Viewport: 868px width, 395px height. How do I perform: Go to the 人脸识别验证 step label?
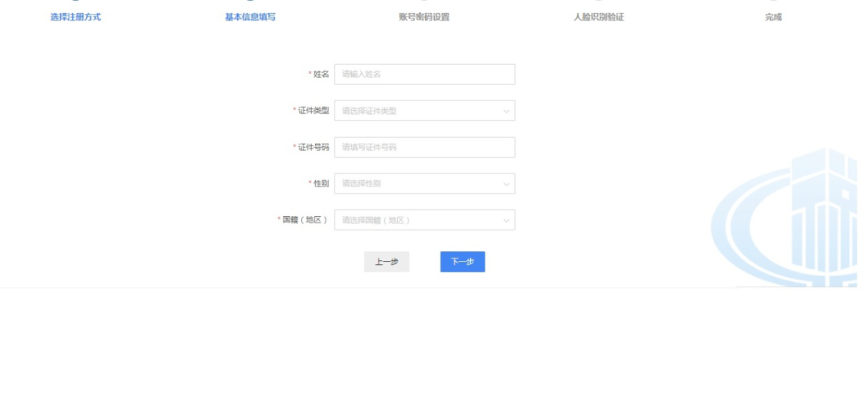pyautogui.click(x=599, y=18)
